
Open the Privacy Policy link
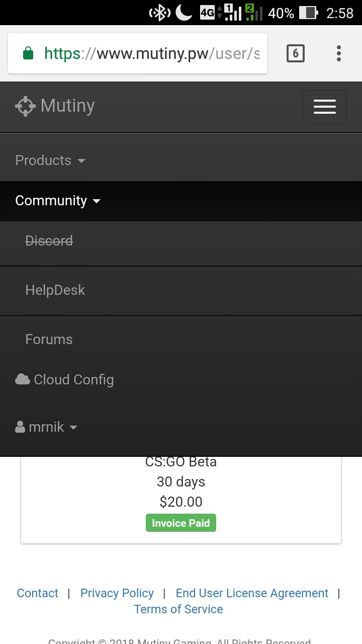pos(117,593)
